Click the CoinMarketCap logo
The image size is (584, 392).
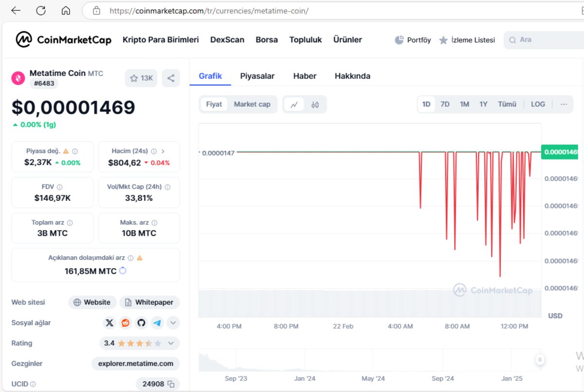(63, 40)
